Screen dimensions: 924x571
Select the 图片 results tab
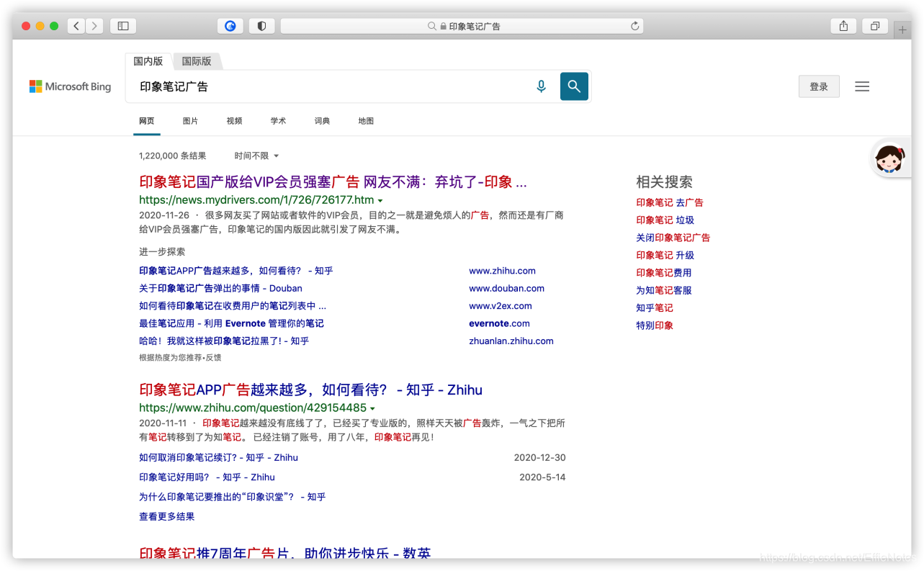[x=191, y=121]
